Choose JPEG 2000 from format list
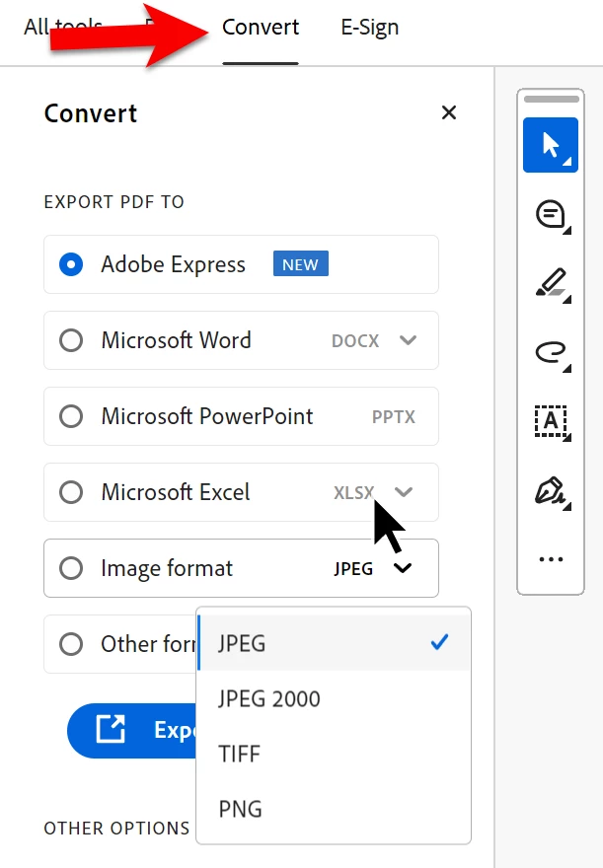 [269, 699]
